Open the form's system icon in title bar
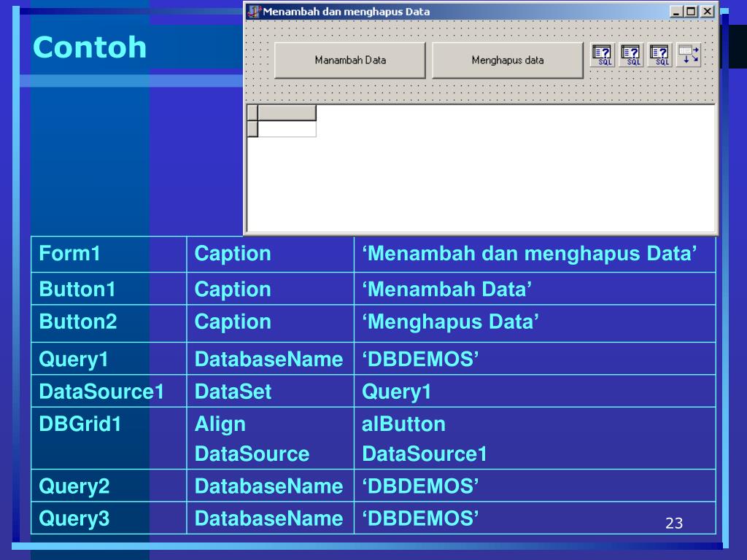Viewport: 747px width, 560px height. [255, 12]
